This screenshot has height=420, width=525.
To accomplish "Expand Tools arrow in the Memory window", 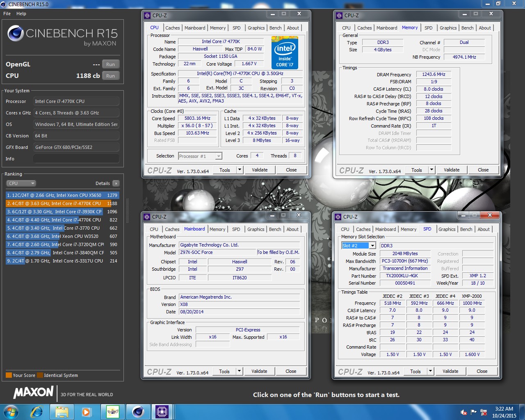I will (431, 170).
